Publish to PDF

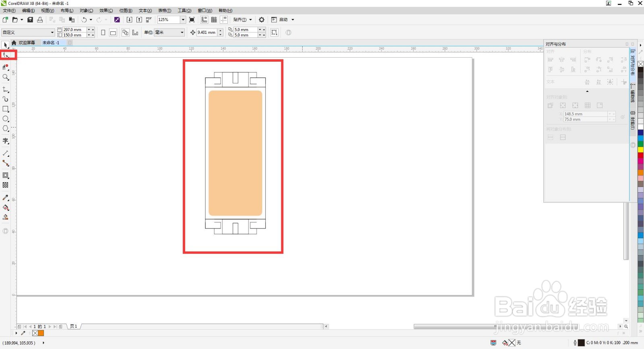pos(149,20)
